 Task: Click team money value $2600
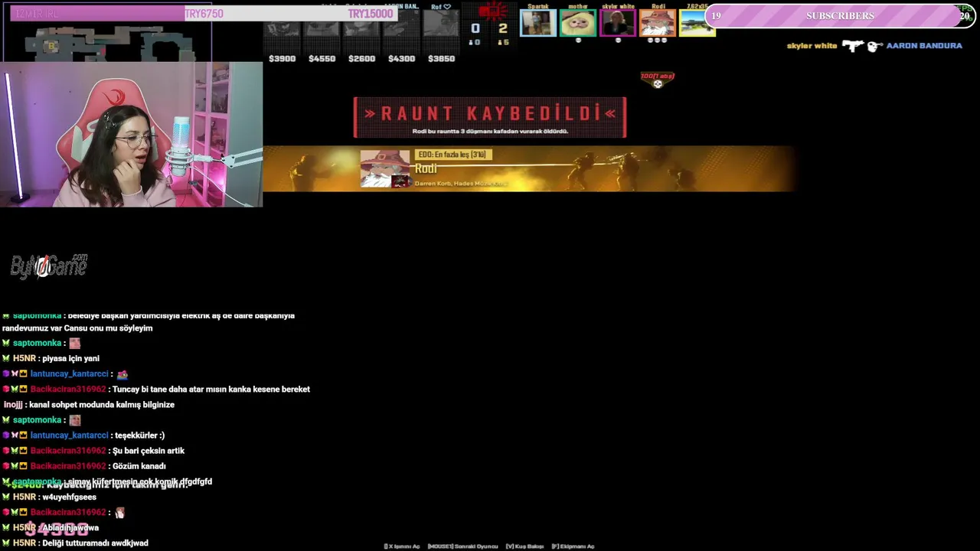(x=361, y=59)
